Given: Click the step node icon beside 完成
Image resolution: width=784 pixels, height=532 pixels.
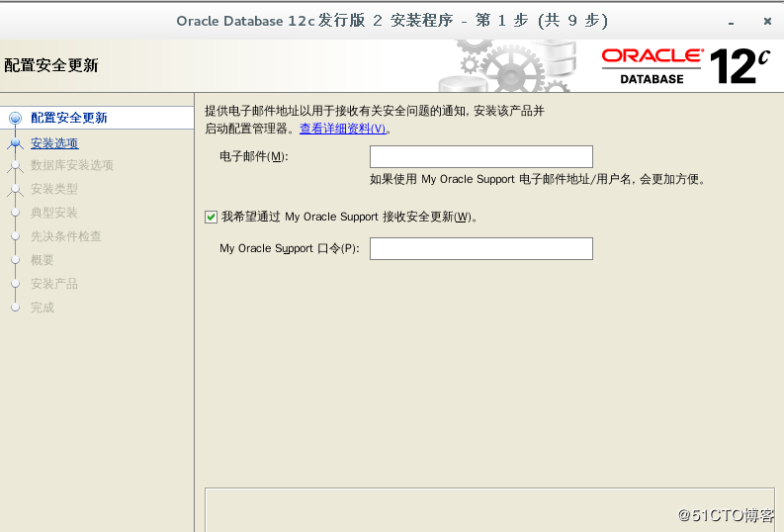Looking at the screenshot, I should 16,307.
